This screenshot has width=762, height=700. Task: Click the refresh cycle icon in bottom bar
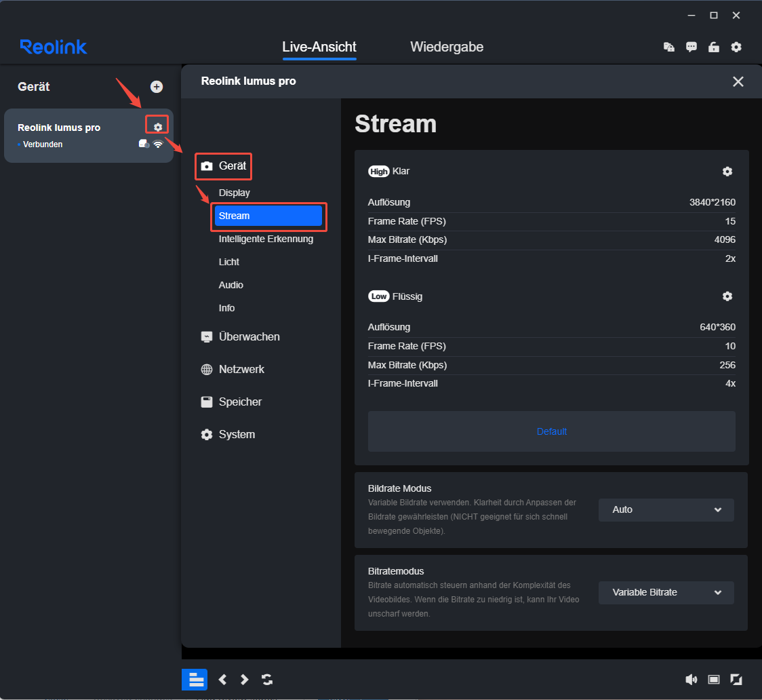tap(267, 680)
